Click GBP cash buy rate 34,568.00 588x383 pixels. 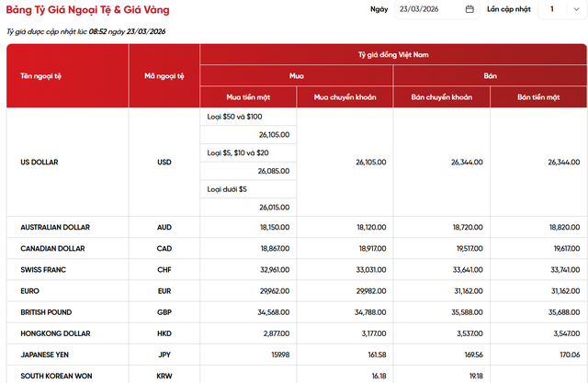click(x=274, y=312)
